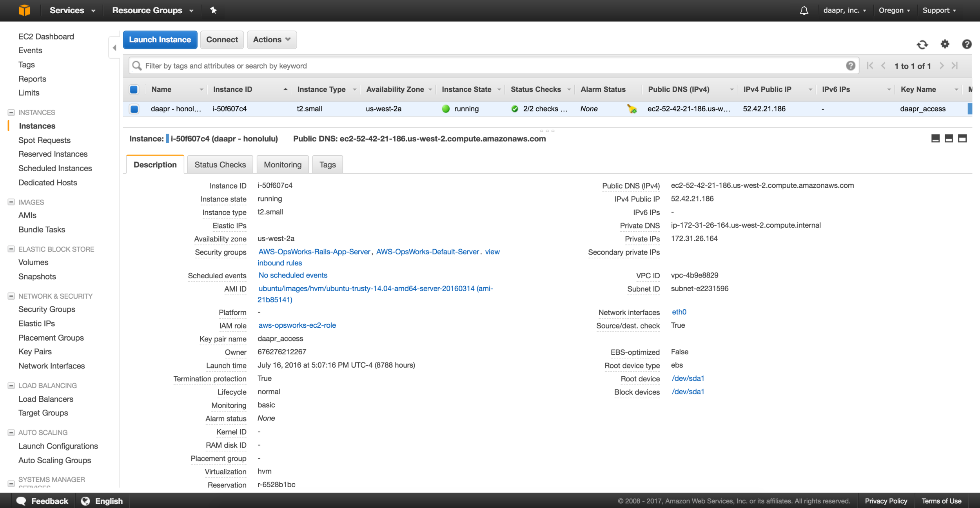Open the Actions dropdown menu
The width and height of the screenshot is (980, 508).
[x=269, y=40]
